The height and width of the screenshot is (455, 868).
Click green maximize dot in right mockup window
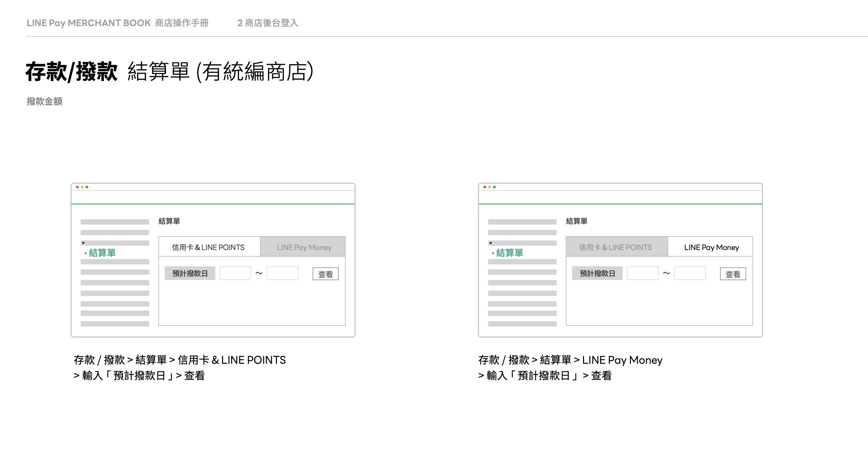[494, 187]
